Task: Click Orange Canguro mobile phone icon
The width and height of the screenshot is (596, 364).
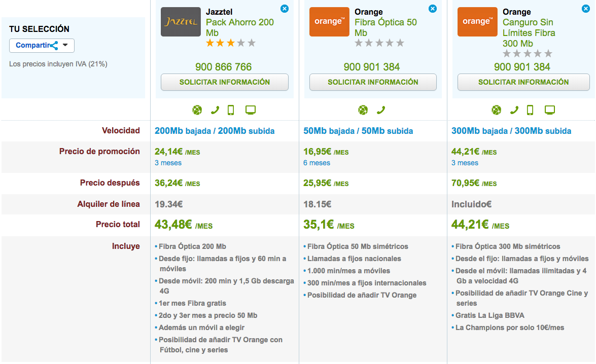Action: [530, 110]
